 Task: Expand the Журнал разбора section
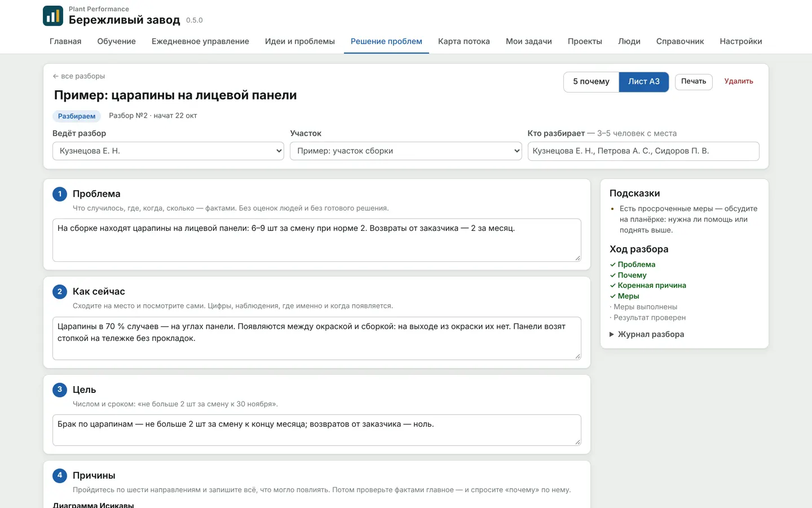[x=647, y=334]
